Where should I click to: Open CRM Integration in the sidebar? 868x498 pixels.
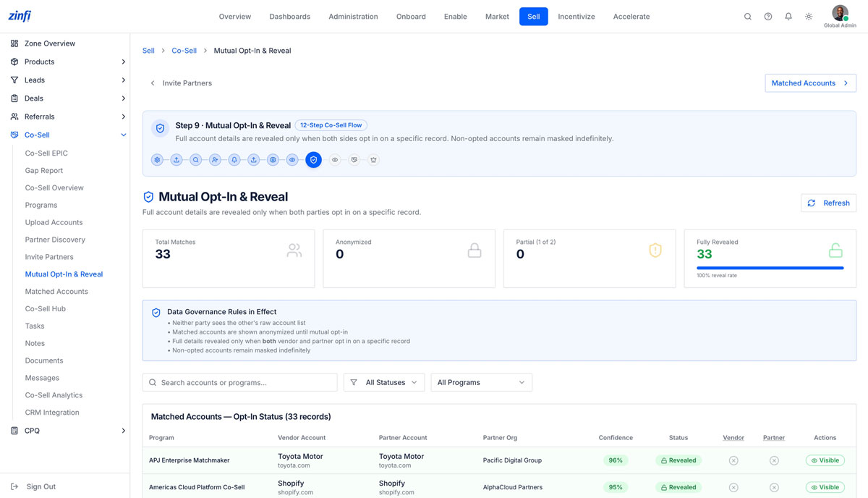tap(52, 413)
